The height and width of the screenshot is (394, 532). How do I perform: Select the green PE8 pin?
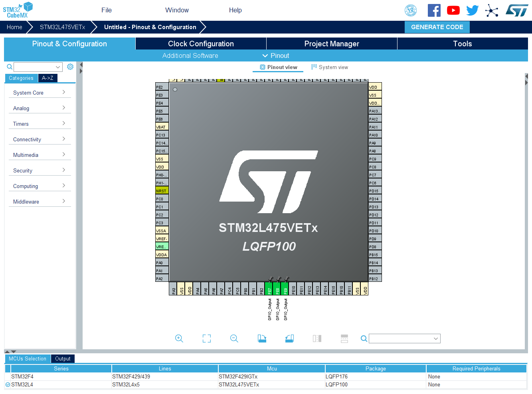[277, 289]
